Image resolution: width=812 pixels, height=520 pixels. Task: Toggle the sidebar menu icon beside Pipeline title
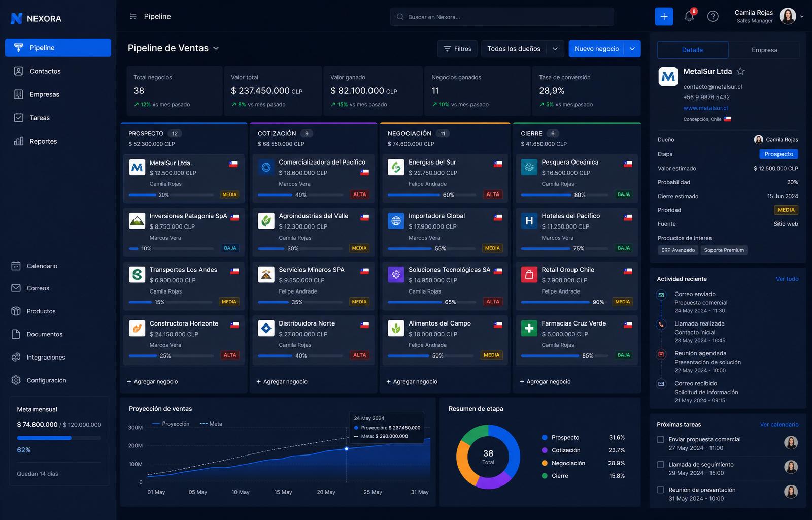pos(133,16)
